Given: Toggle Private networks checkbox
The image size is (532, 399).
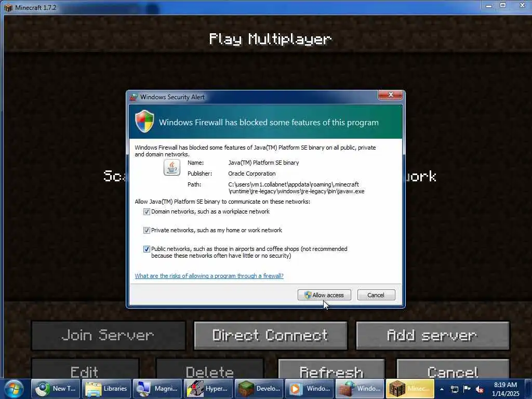Looking at the screenshot, I should click(147, 230).
